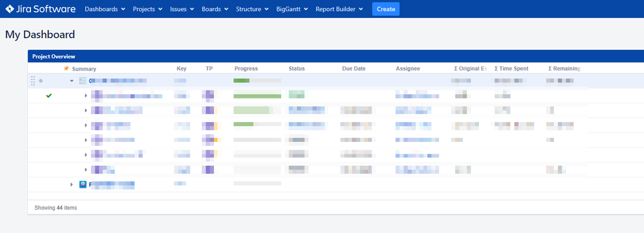Click the gray dot marker in first row
This screenshot has width=644, height=233.
[41, 81]
